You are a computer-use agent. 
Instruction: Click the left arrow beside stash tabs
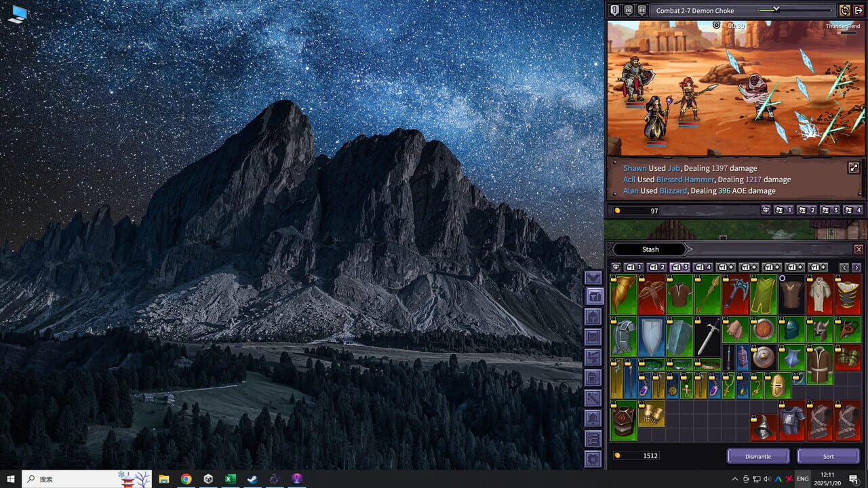tap(844, 266)
